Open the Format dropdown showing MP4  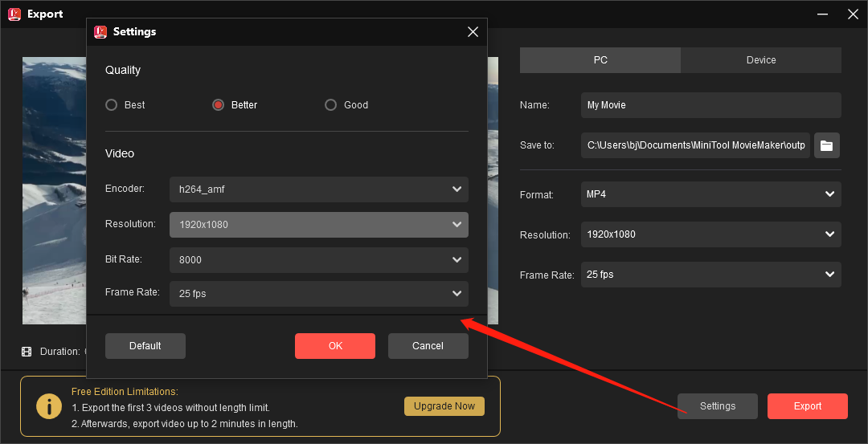coord(710,194)
